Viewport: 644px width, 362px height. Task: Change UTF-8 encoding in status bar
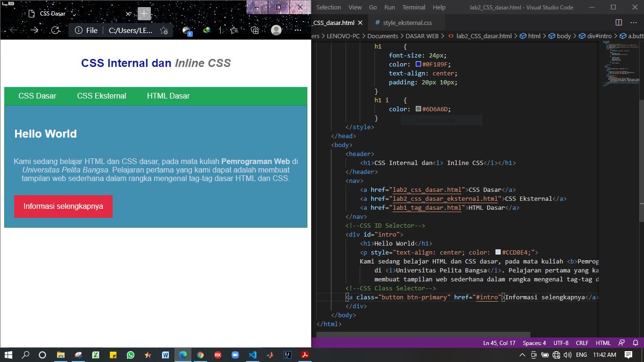pos(561,343)
